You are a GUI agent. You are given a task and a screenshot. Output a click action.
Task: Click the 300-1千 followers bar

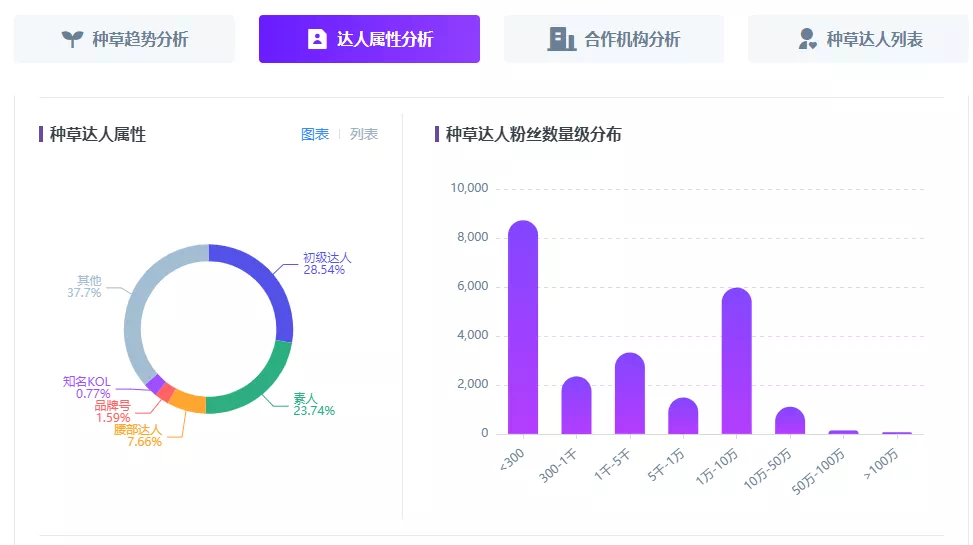coord(576,405)
